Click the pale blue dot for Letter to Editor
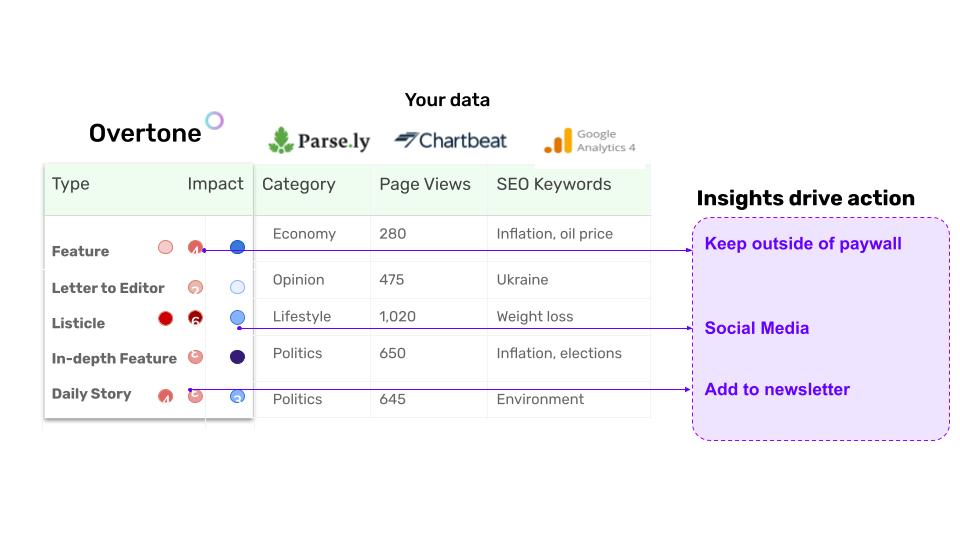960x540 pixels. point(238,287)
